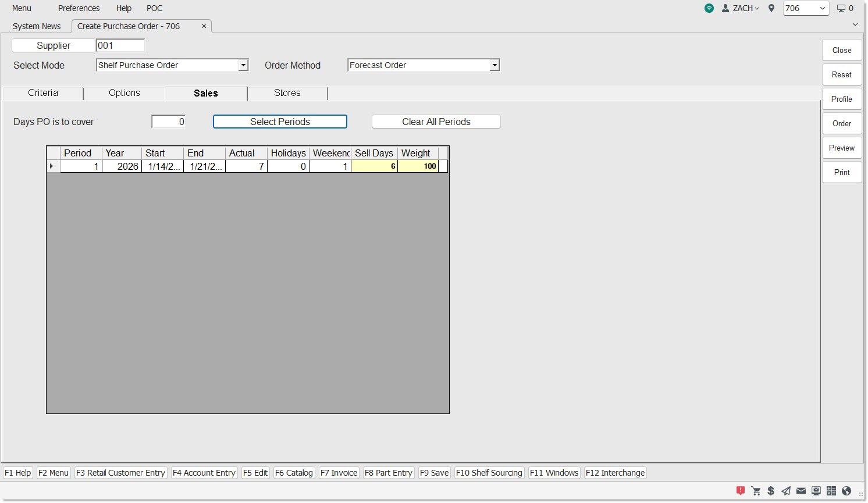Open the calculator icon in status bar

pyautogui.click(x=831, y=491)
